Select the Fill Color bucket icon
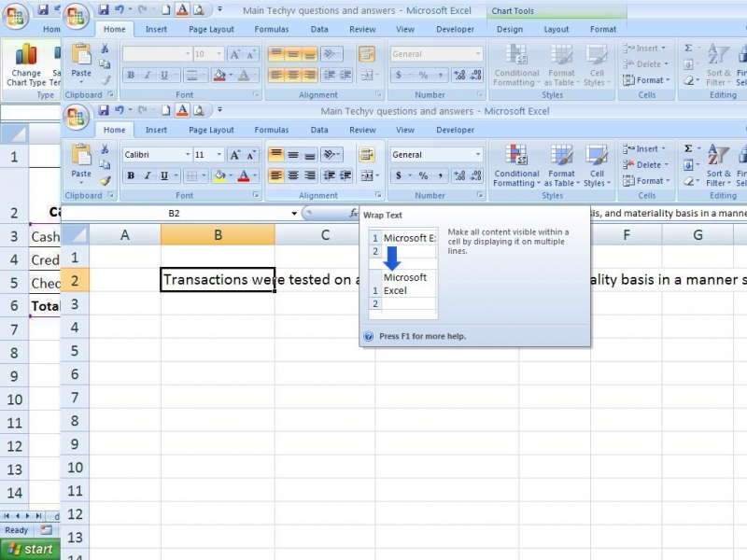 coord(218,175)
